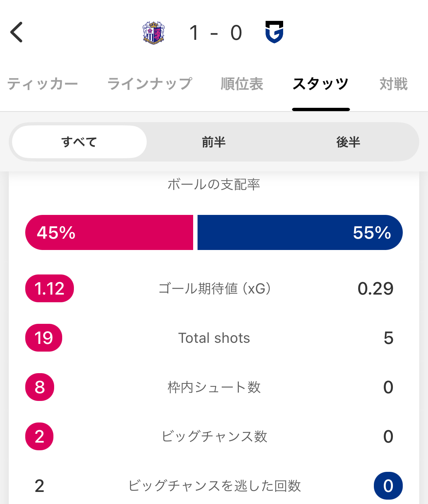Image resolution: width=428 pixels, height=504 pixels.
Task: Tap the pink 19 total shots badge
Action: [x=44, y=338]
